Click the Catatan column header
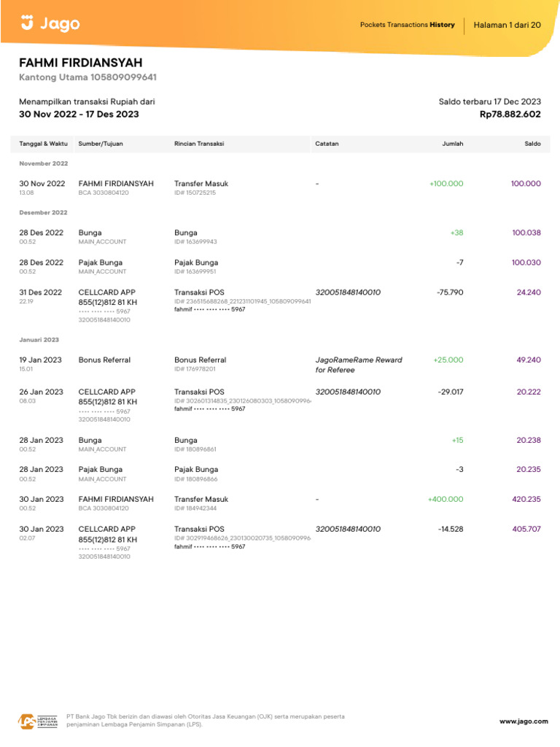The image size is (560, 747). (x=327, y=144)
